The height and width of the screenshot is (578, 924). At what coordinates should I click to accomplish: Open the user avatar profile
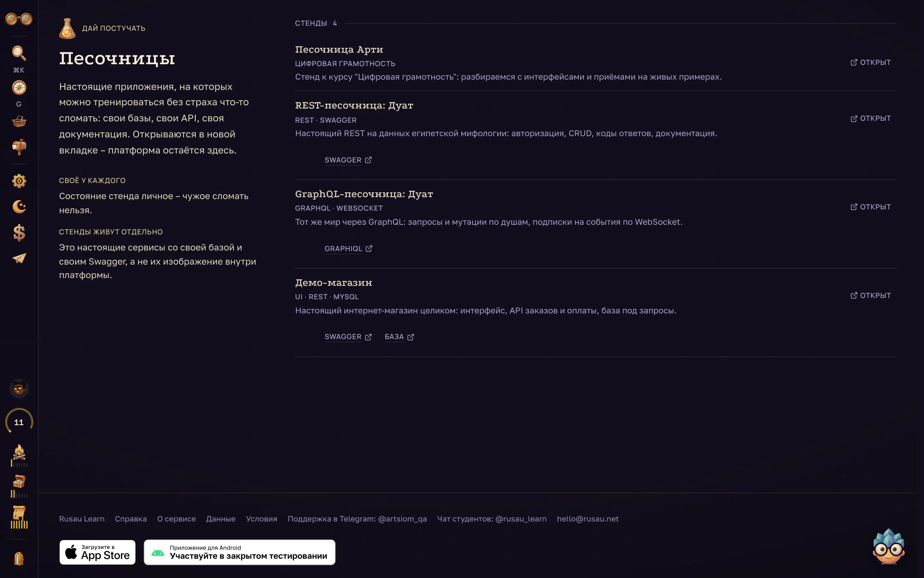click(19, 389)
